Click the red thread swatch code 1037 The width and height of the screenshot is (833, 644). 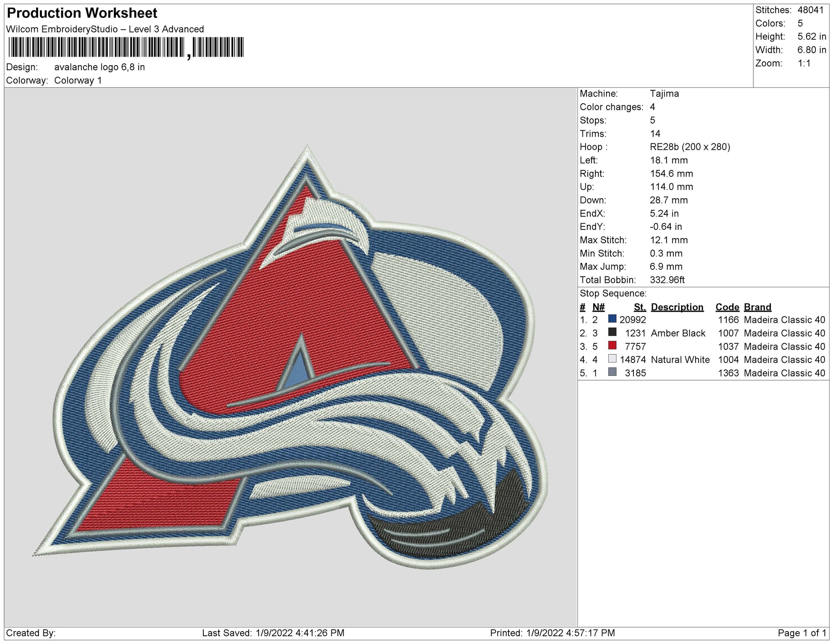tap(612, 346)
